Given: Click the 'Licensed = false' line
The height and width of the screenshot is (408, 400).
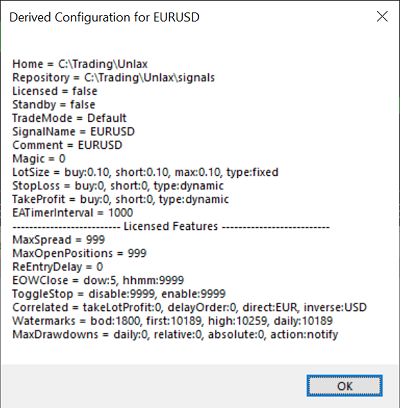Looking at the screenshot, I should pos(55,91).
